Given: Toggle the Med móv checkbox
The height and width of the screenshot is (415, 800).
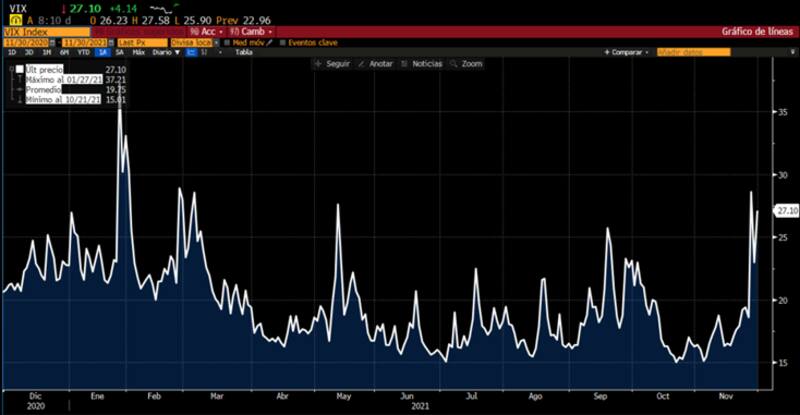Looking at the screenshot, I should tap(228, 42).
